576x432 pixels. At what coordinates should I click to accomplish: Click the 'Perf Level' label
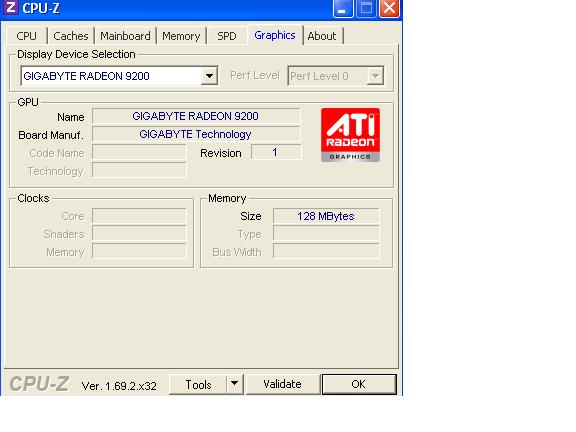pos(255,75)
